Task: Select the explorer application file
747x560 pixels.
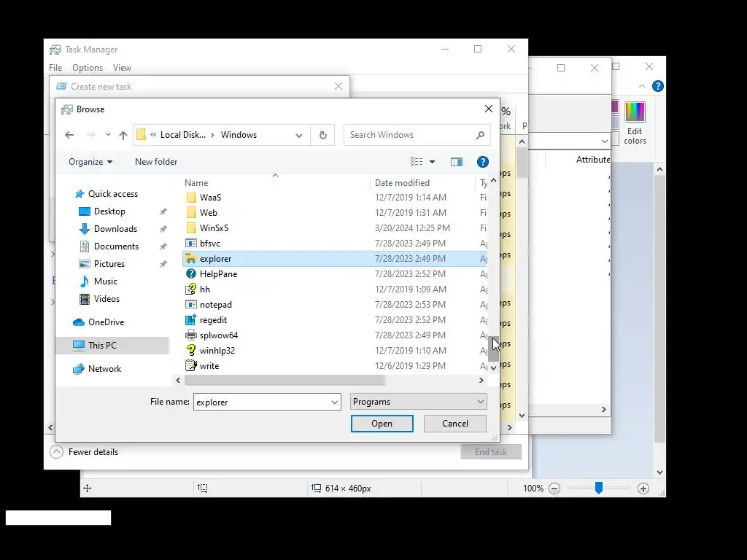Action: 335,259
